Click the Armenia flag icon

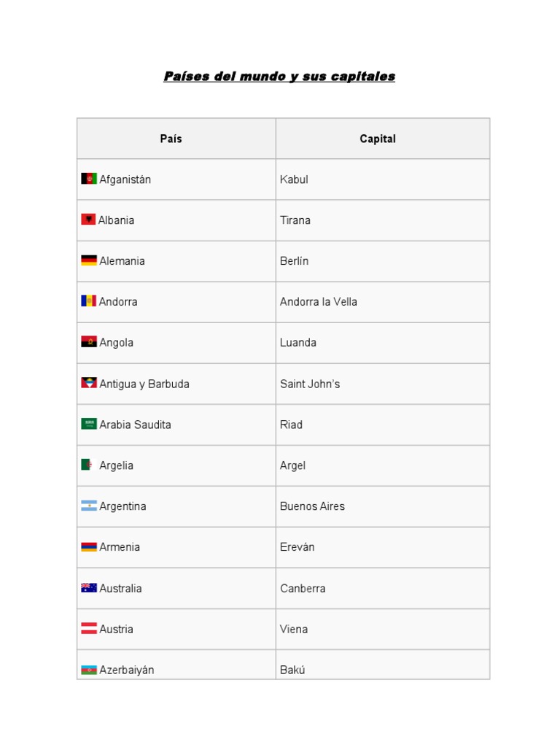click(x=89, y=546)
